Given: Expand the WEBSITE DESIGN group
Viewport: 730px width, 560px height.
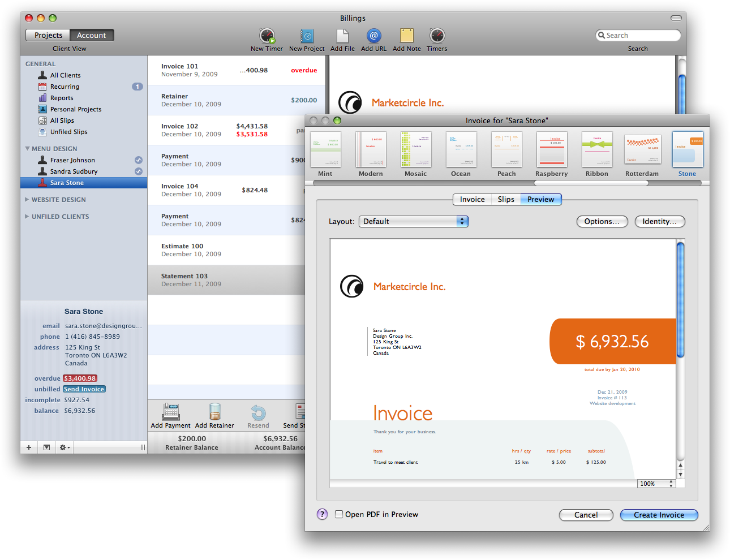Looking at the screenshot, I should 27,200.
